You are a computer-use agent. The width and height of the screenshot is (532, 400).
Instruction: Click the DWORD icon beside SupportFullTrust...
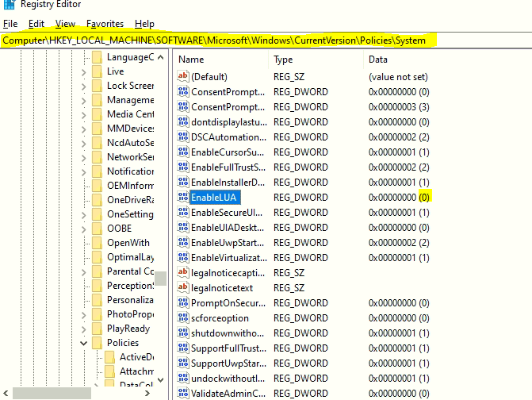click(x=183, y=348)
